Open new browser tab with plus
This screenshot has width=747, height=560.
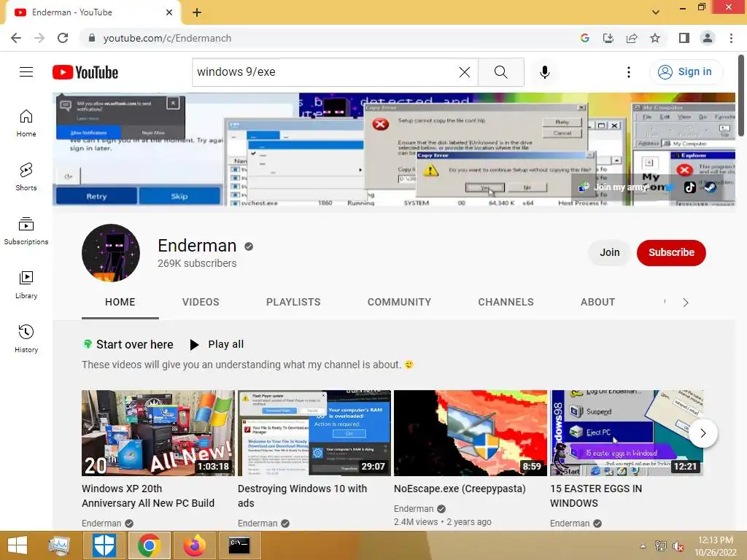(x=197, y=12)
